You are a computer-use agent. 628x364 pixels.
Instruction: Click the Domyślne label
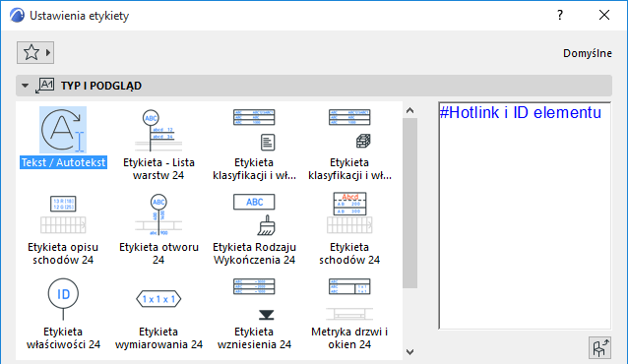(x=588, y=53)
